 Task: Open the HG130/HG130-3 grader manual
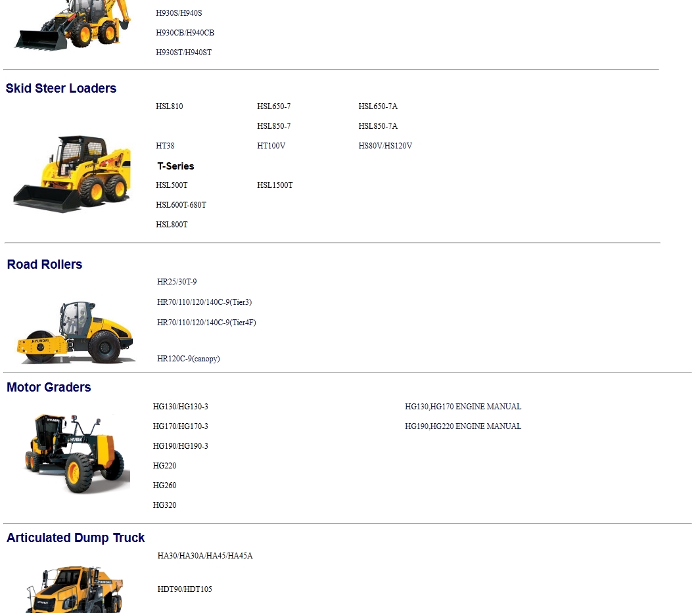point(181,407)
